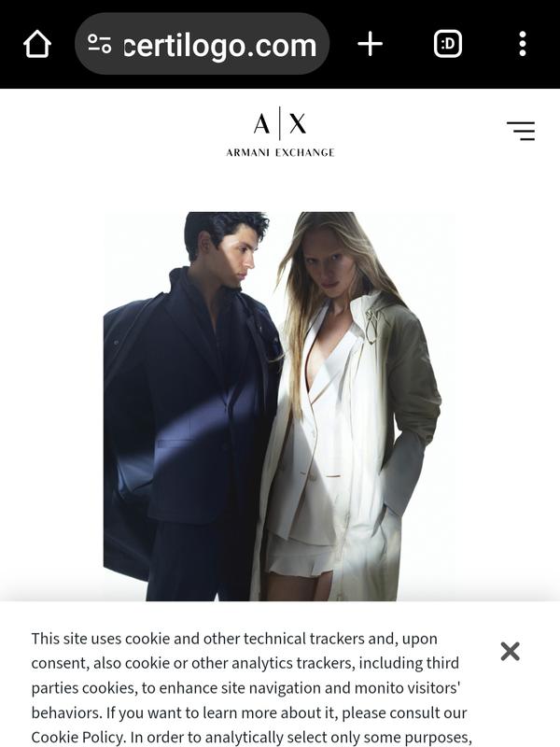Screen dimensions: 560x747
Task: Show the open tabs switcher
Action: point(448,44)
